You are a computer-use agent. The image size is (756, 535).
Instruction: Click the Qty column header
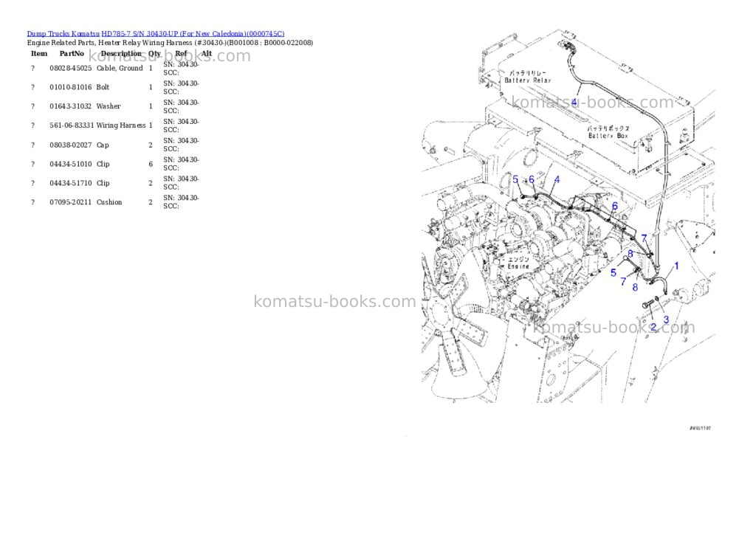(x=154, y=53)
